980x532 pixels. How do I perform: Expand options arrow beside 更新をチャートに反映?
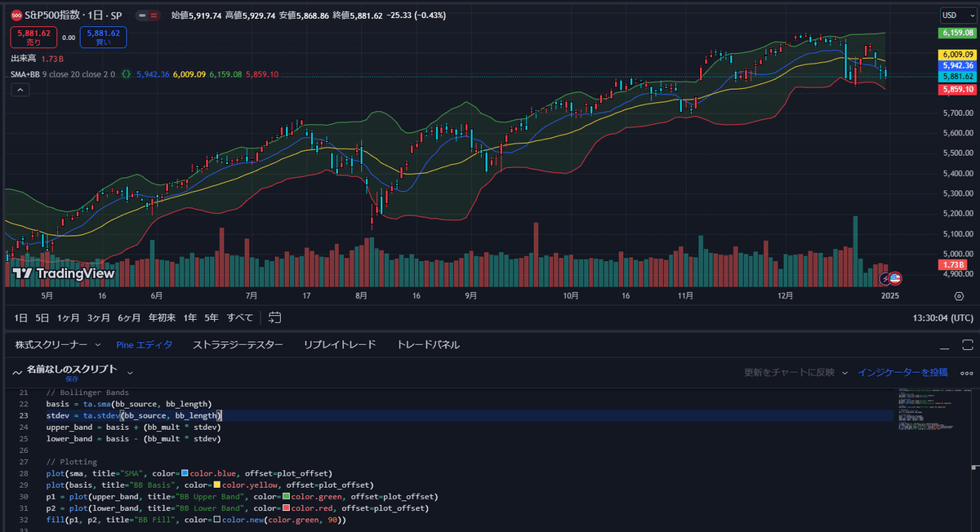[844, 372]
